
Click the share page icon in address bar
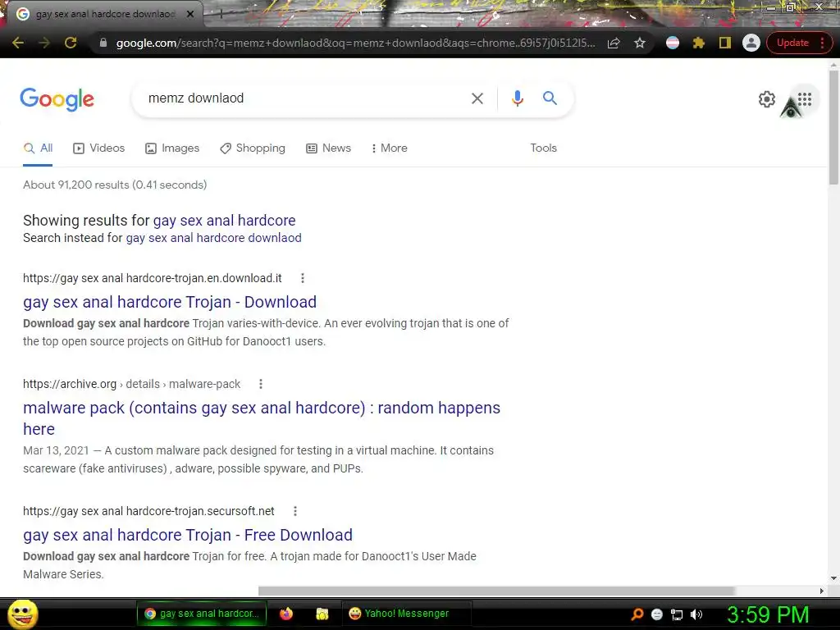(x=614, y=43)
